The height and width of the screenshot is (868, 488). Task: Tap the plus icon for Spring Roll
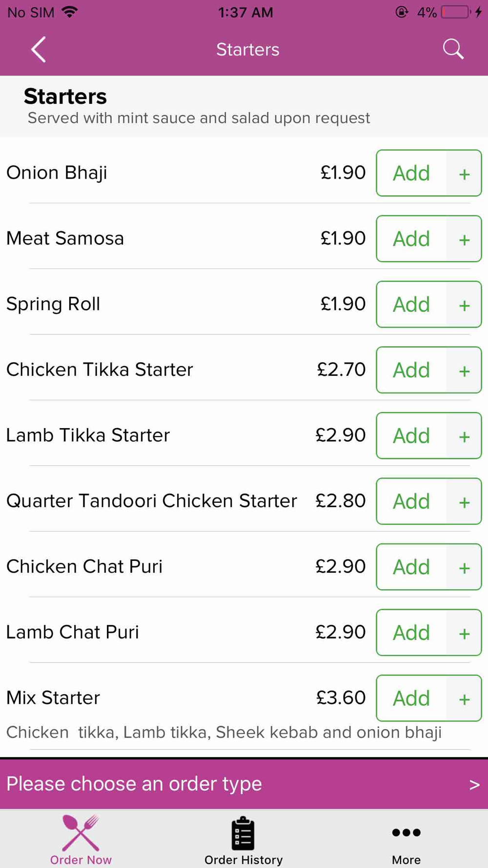(x=464, y=305)
